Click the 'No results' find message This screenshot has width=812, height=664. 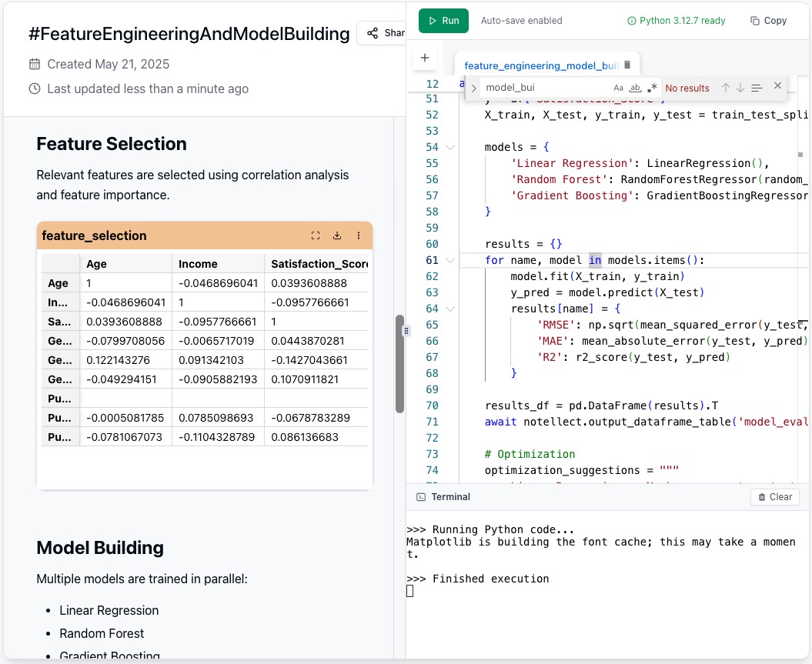(x=687, y=88)
